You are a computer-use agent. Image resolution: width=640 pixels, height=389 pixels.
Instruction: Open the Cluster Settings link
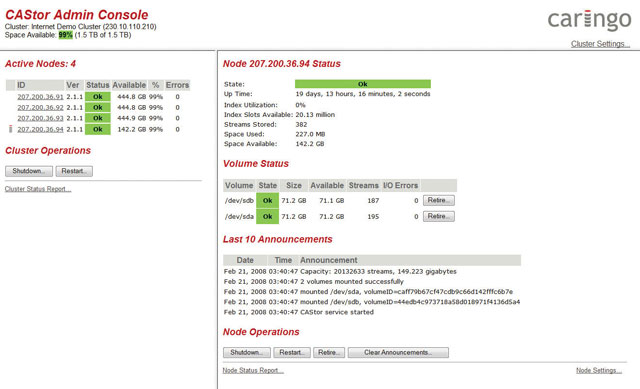600,44
